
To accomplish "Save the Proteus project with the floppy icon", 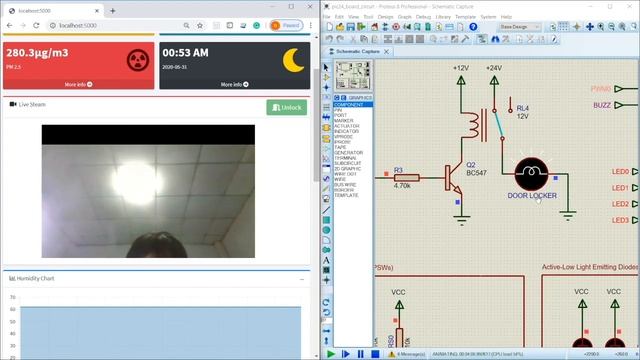I will pyautogui.click(x=351, y=27).
